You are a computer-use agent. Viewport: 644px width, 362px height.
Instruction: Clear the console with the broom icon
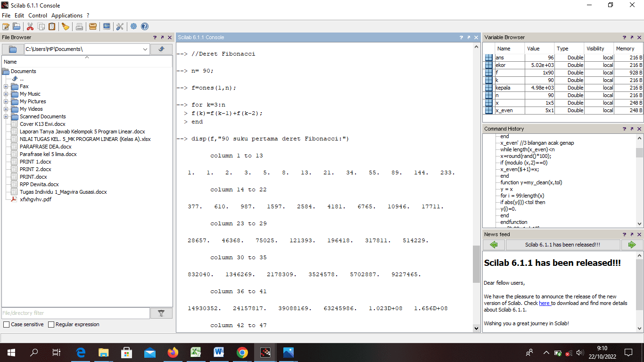(66, 26)
